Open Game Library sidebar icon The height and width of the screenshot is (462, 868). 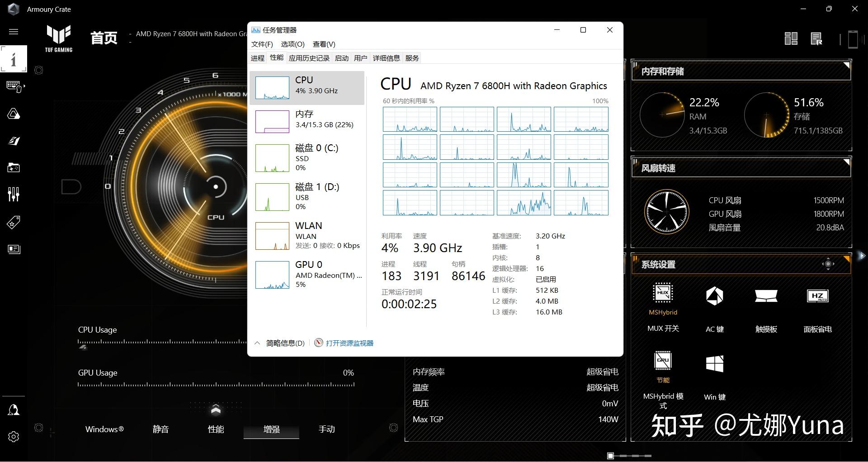[x=14, y=168]
